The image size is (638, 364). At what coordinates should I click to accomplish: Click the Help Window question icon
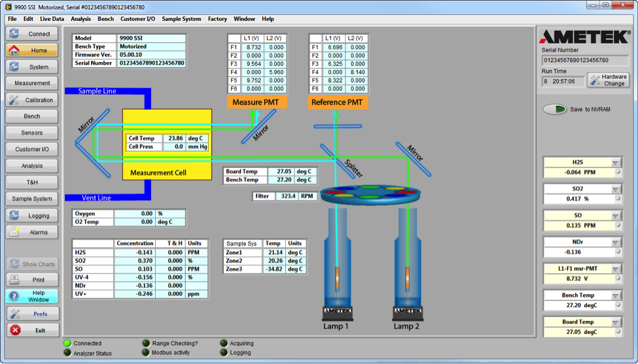pyautogui.click(x=14, y=296)
